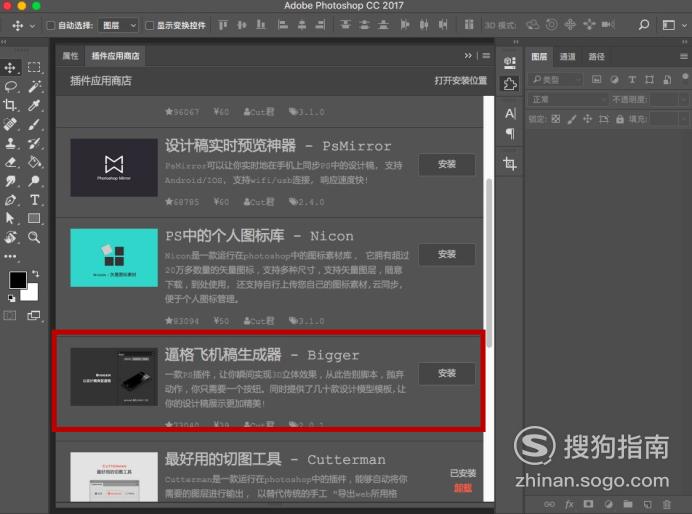
Task: Select the Eyedropper tool
Action: 34,105
